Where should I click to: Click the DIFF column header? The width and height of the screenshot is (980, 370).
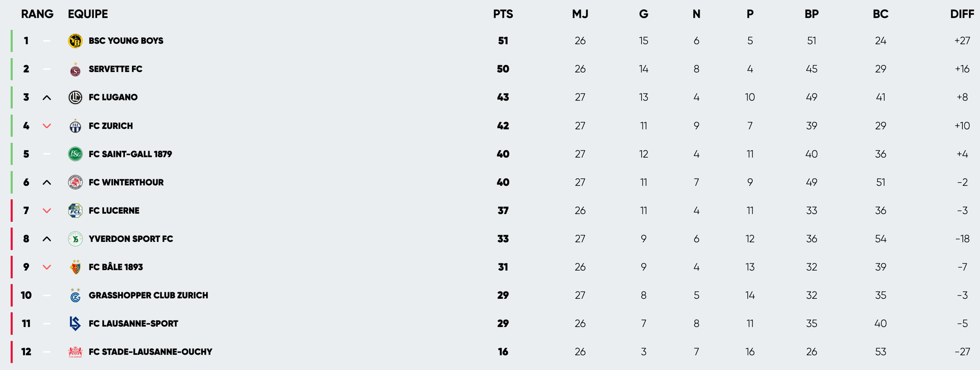click(x=962, y=14)
